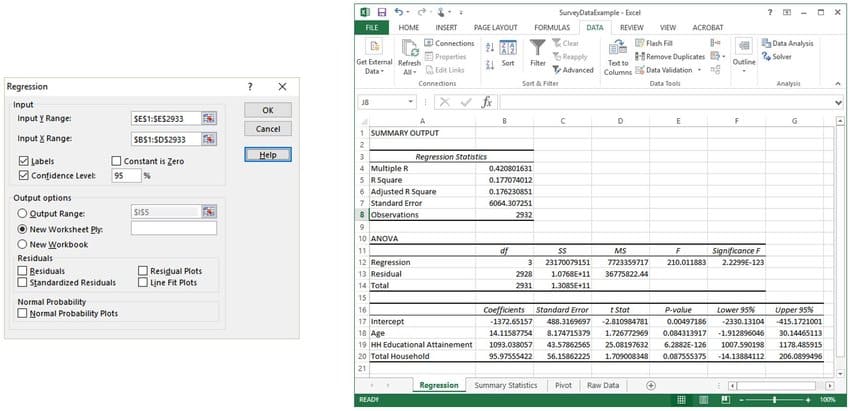Toggle the Confidence Level checkbox
Viewport: 850px width, 411px height.
23,175
